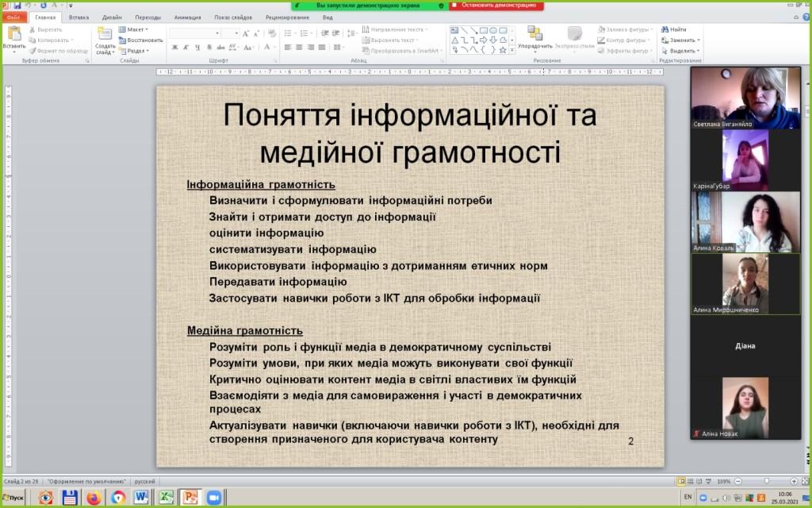Image resolution: width=812 pixels, height=508 pixels.
Task: Toggle bold text formatting
Action: (174, 47)
